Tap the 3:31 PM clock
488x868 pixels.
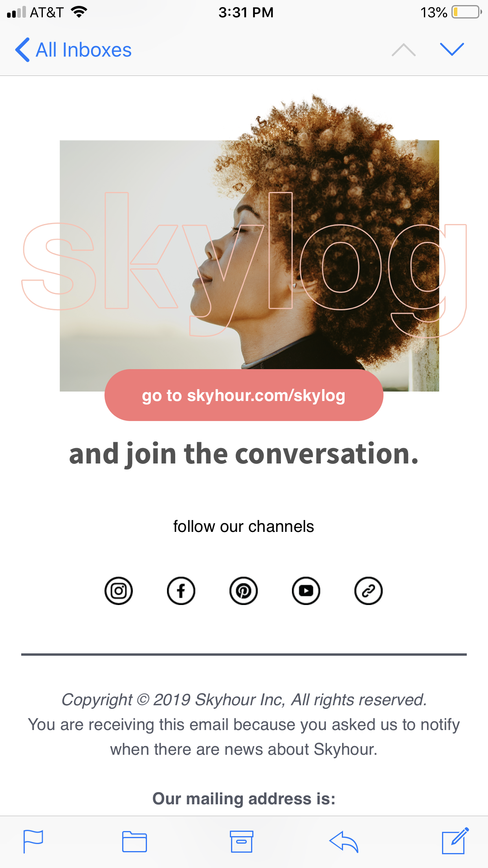click(246, 12)
